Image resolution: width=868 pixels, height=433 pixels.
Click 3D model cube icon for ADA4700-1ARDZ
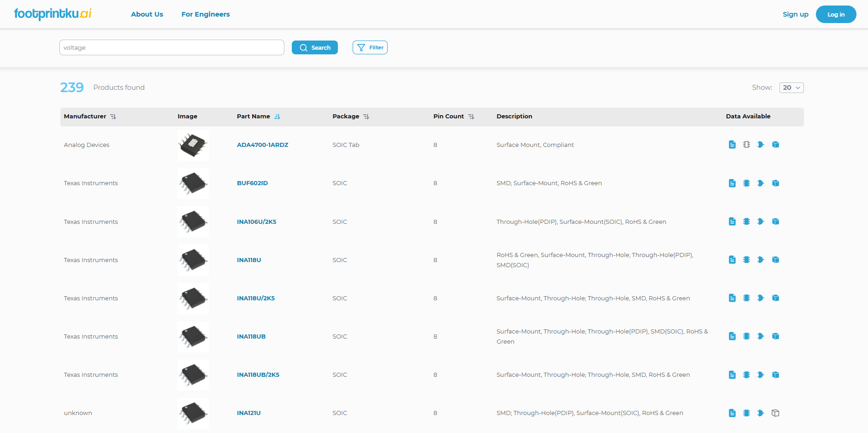(x=775, y=145)
